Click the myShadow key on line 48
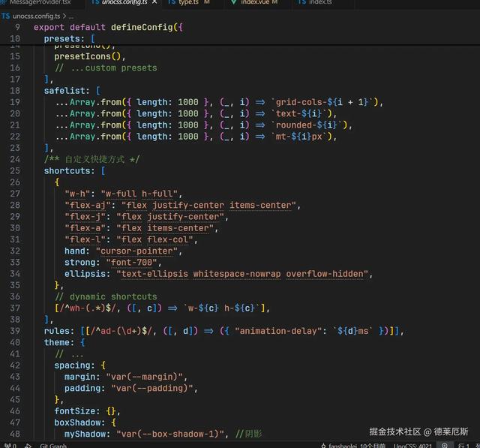This screenshot has width=480, height=448. coord(85,434)
